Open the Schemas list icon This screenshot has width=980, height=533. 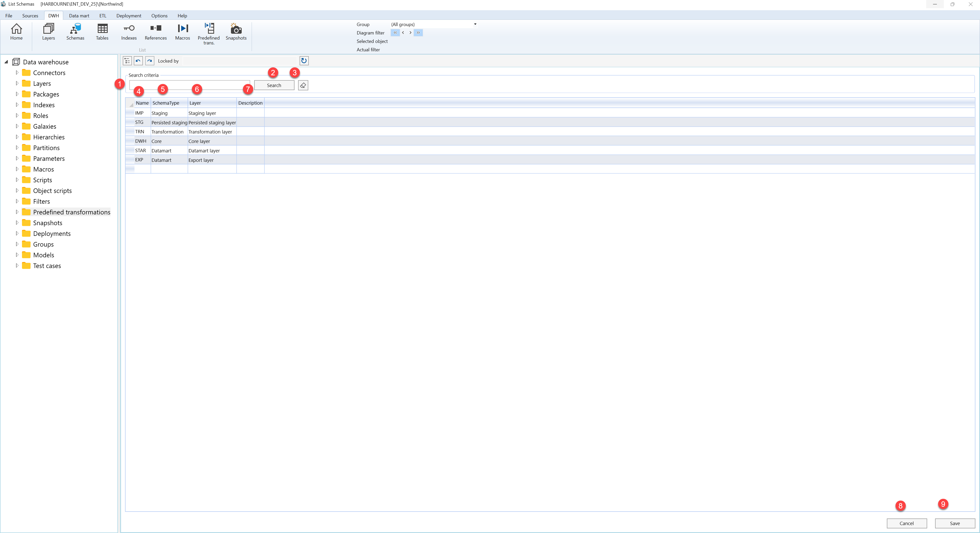pos(75,32)
